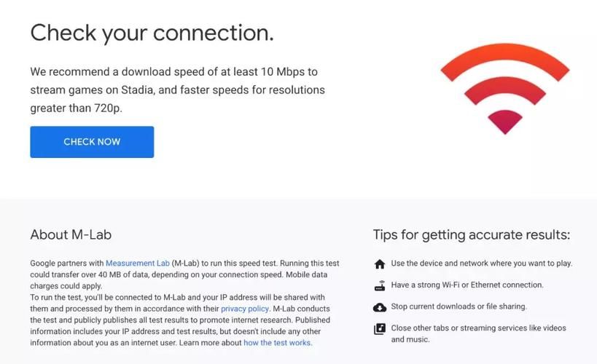Image resolution: width=597 pixels, height=364 pixels.
Task: Click the router icon beside Wi-Fi tip
Action: click(379, 285)
